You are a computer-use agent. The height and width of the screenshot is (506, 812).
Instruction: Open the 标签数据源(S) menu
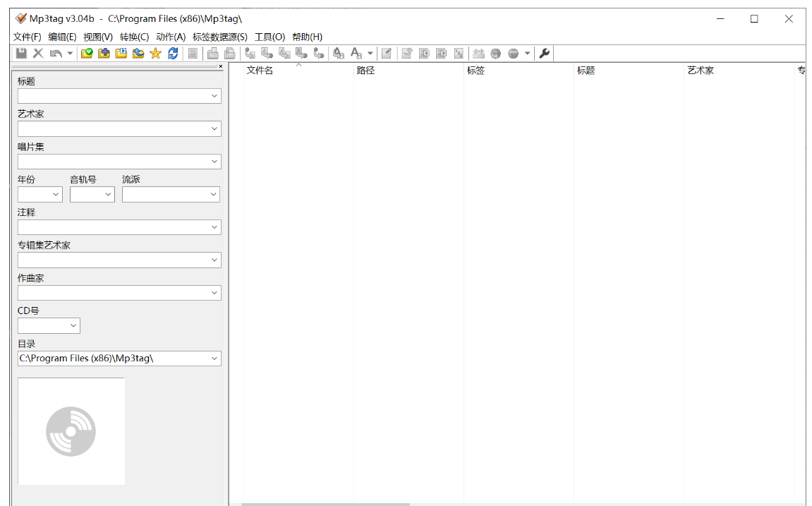pos(219,37)
